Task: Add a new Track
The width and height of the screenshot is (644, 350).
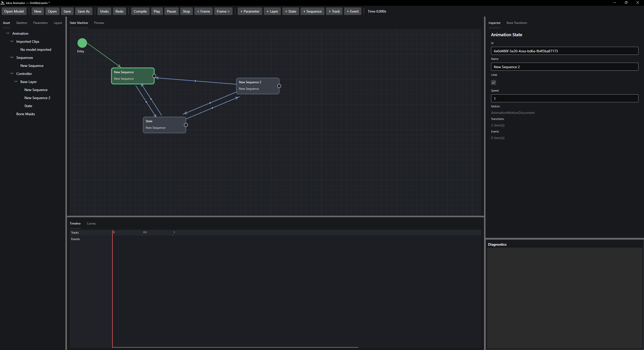Action: (334, 11)
